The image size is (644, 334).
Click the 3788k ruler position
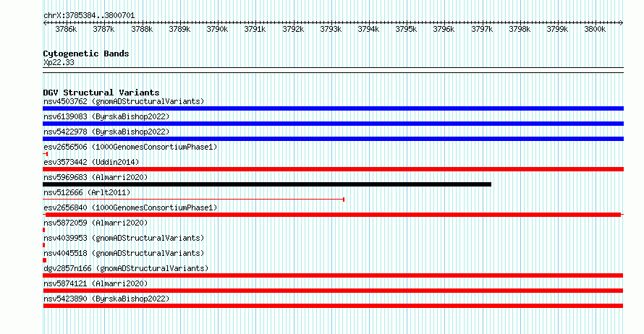(x=142, y=29)
